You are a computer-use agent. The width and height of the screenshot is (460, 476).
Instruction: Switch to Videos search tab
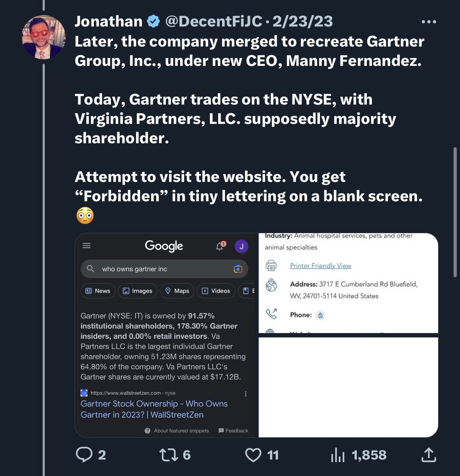tap(216, 291)
